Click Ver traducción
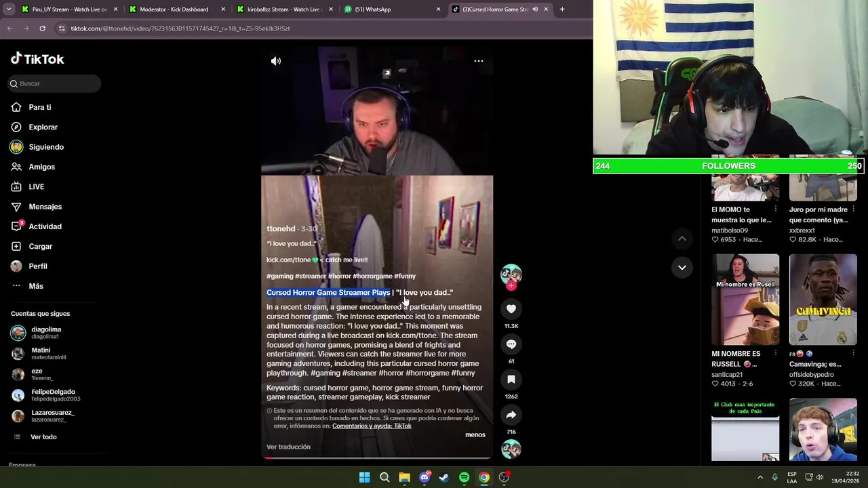The width and height of the screenshot is (868, 488). coord(288,447)
